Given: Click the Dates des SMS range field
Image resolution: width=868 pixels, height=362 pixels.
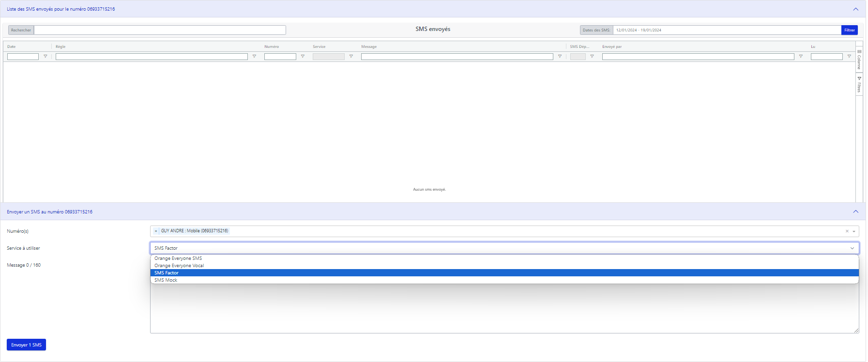Looking at the screenshot, I should [726, 30].
